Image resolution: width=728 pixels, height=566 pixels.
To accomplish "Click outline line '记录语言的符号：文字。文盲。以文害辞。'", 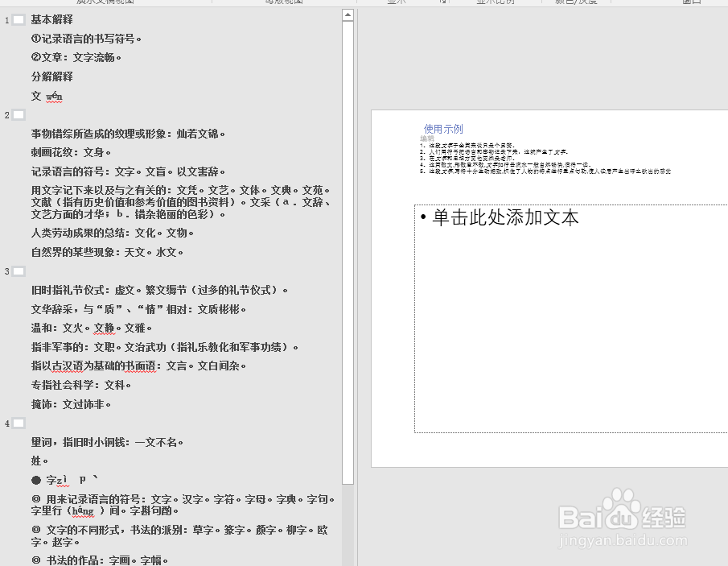I will tap(128, 172).
